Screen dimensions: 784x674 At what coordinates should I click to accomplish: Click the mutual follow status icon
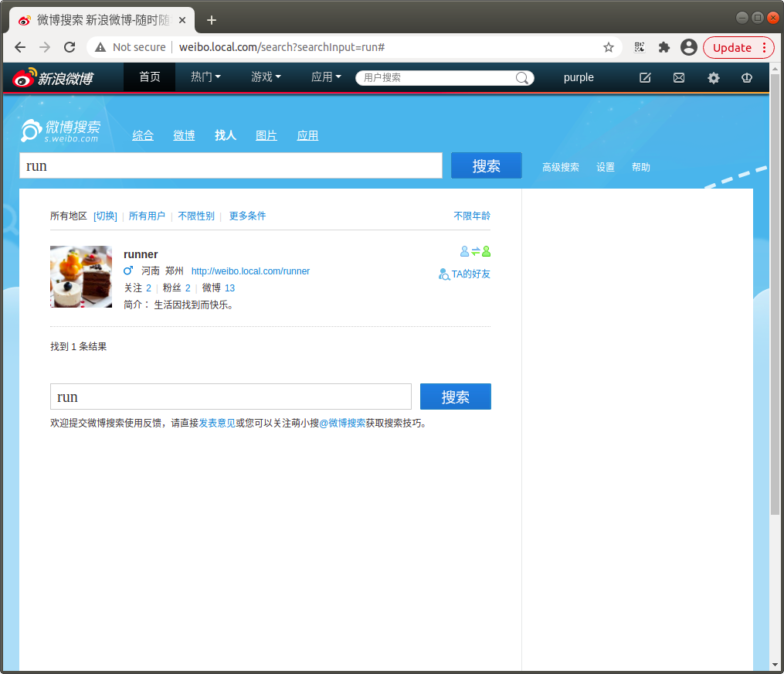pyautogui.click(x=475, y=251)
